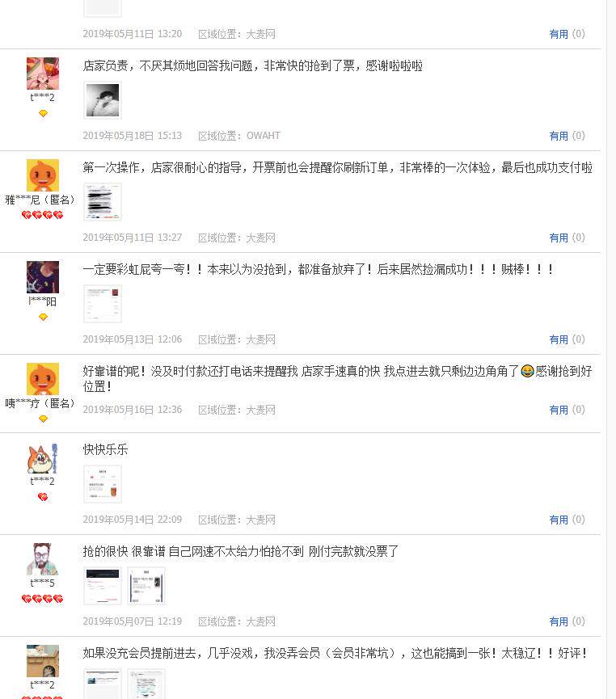The width and height of the screenshot is (616, 699).
Task: Open the thumbnail under the 彩虹屁 review
Action: pos(103,304)
